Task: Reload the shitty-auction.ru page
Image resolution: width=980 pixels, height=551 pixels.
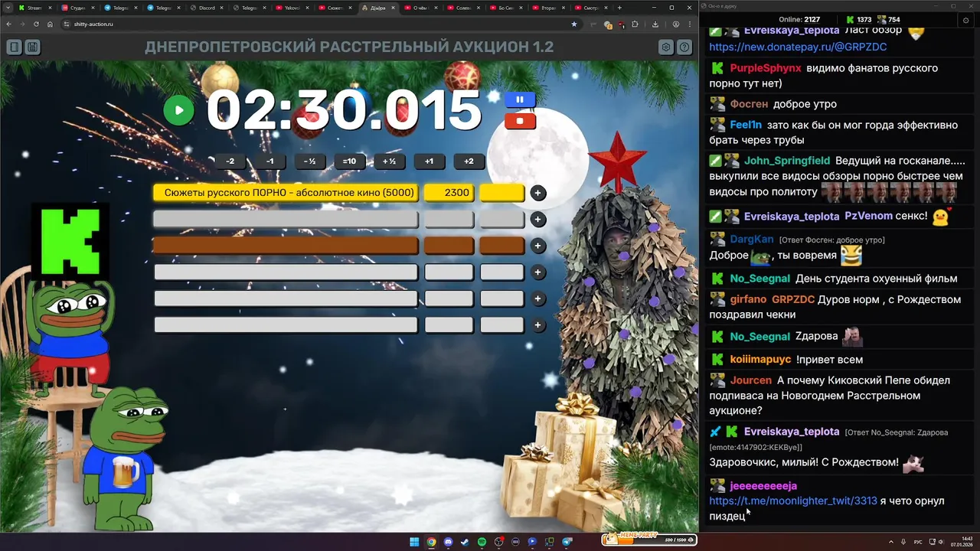Action: point(36,24)
